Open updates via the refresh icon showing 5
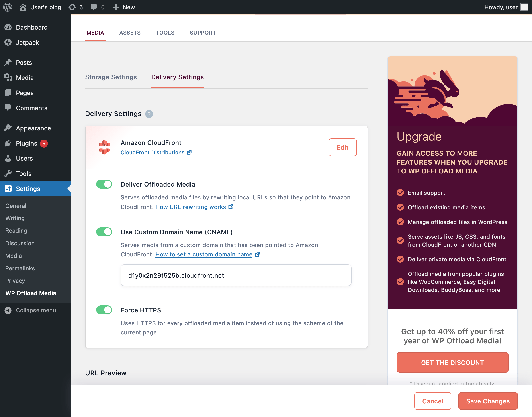 point(72,7)
